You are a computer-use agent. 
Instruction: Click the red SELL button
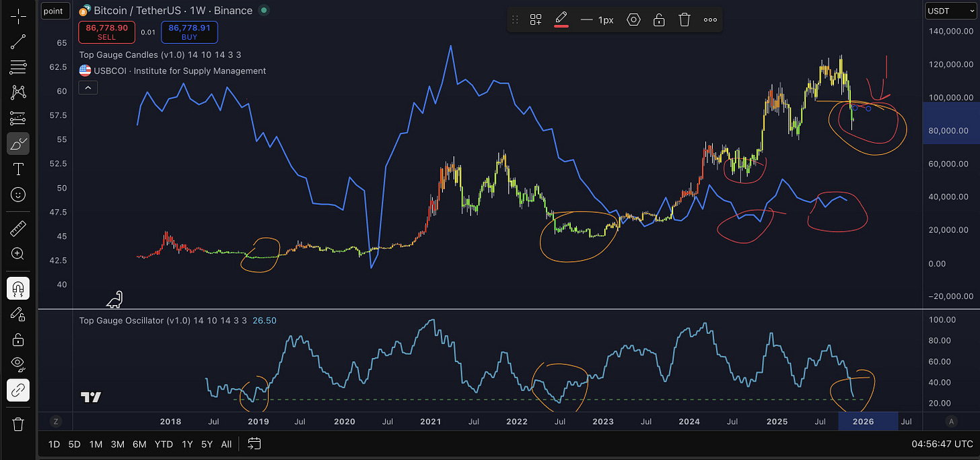(106, 32)
